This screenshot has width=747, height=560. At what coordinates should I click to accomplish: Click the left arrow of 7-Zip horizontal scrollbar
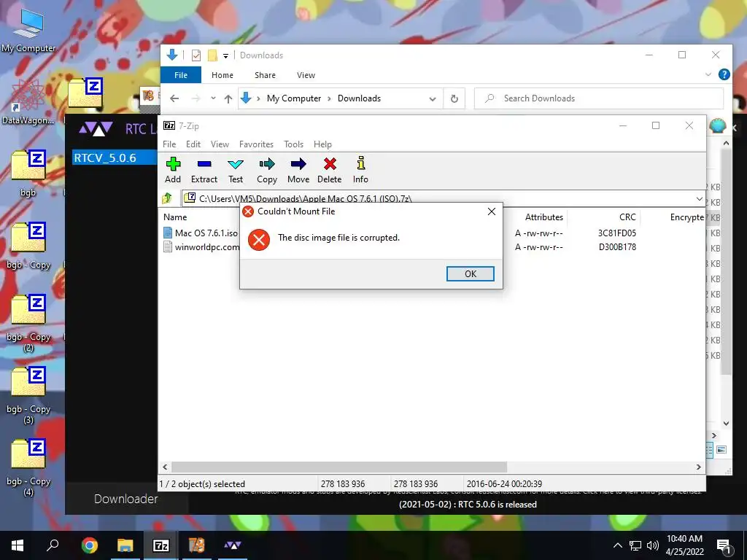coord(165,467)
